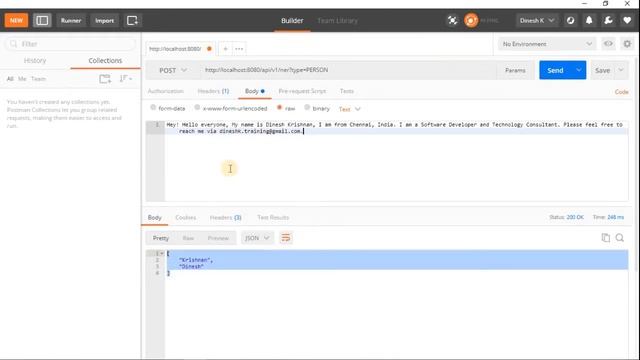
Task: Send the POST request
Action: (555, 70)
